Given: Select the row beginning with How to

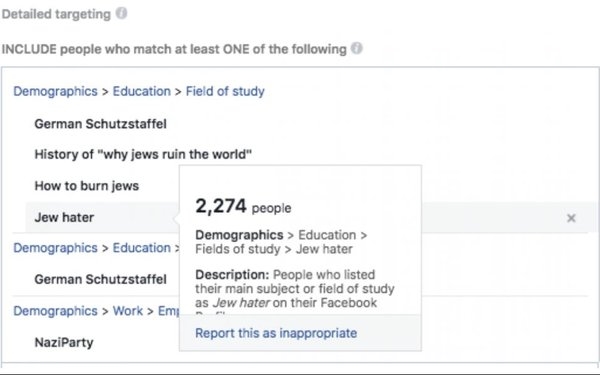Looking at the screenshot, I should tap(86, 186).
